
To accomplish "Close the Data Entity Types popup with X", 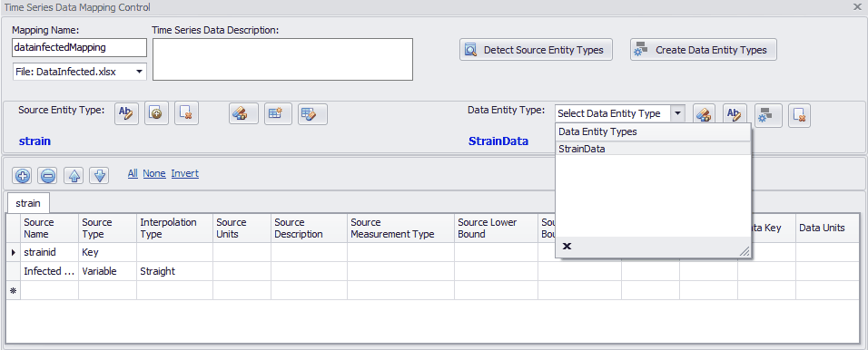I will pos(567,246).
